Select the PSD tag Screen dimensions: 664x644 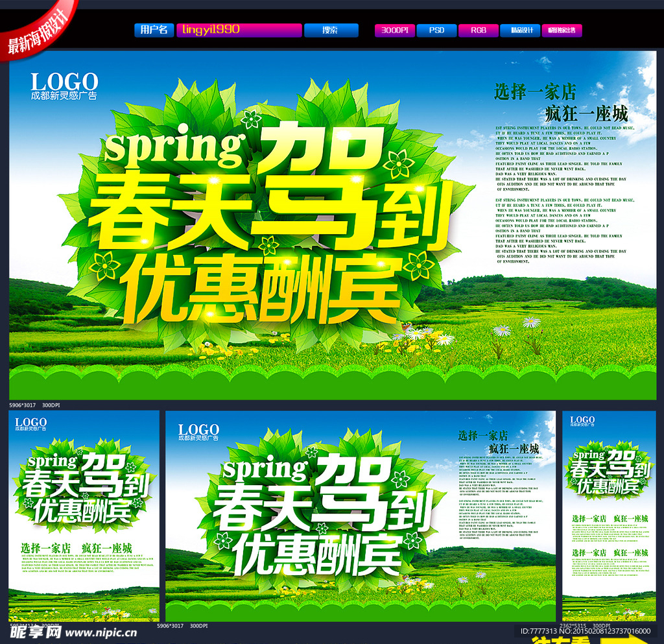click(x=436, y=30)
